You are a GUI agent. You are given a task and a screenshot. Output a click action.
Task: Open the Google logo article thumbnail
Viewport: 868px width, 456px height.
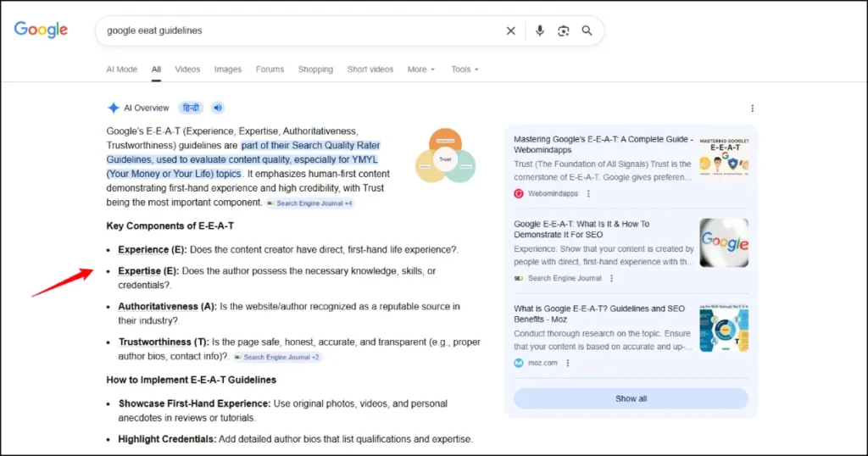(724, 242)
